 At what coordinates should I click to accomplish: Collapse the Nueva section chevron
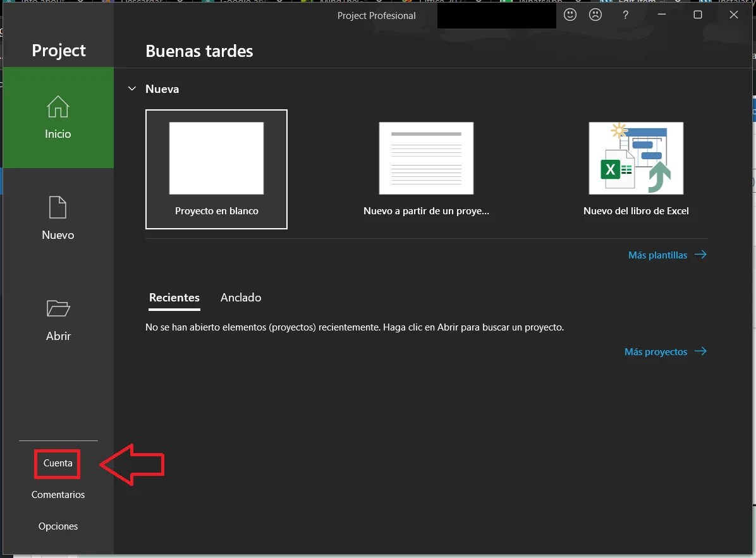(x=131, y=88)
